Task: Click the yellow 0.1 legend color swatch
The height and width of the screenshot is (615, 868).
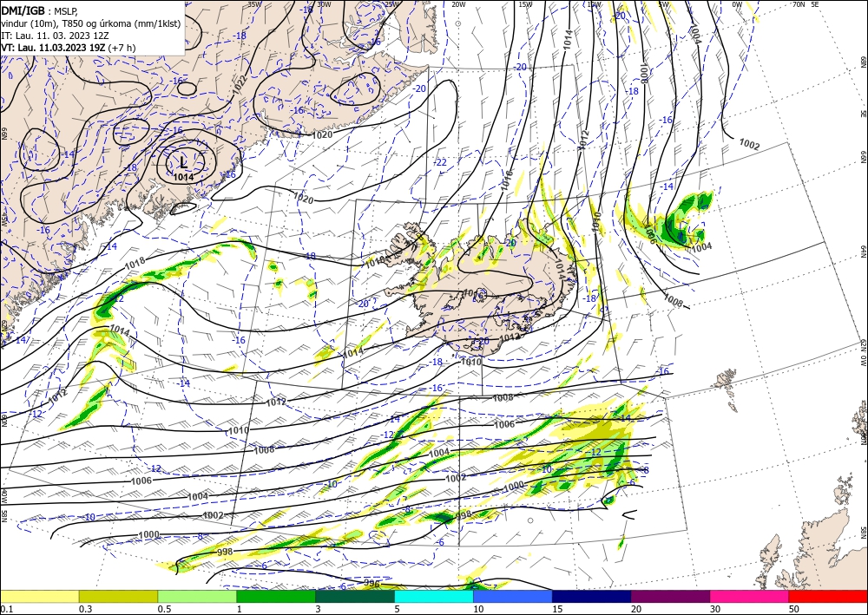Action: coord(39,596)
